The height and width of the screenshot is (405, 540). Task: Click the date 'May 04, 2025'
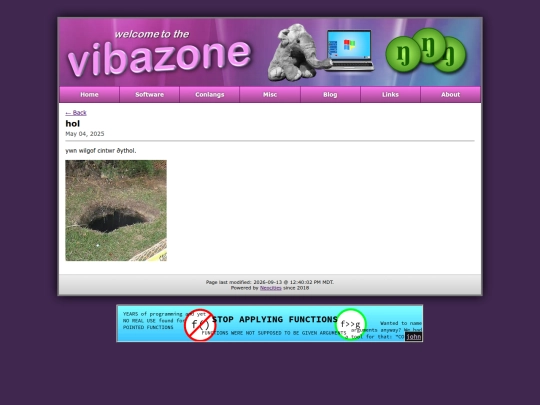coord(85,134)
